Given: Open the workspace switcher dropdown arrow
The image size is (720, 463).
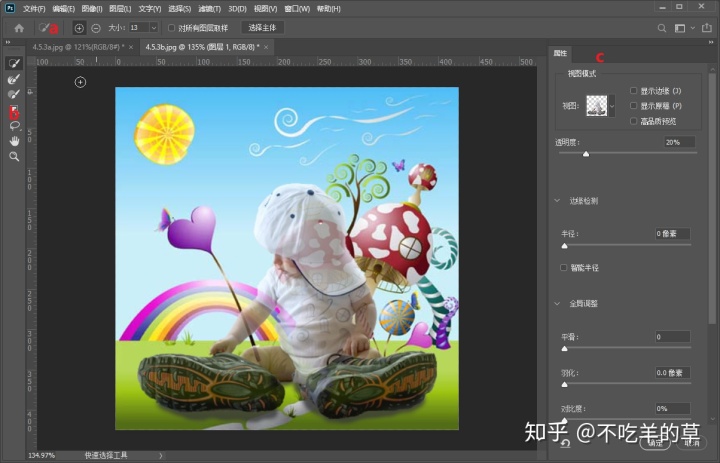Looking at the screenshot, I should coord(692,28).
